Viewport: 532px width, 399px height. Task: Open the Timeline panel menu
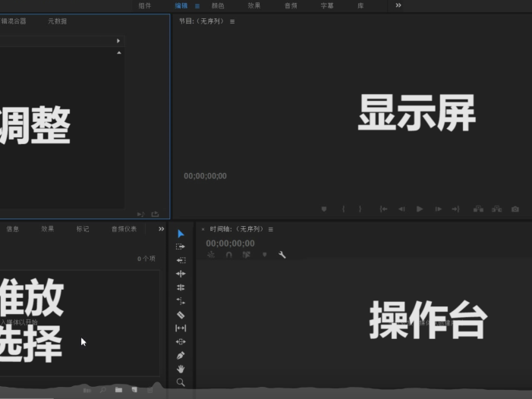click(x=271, y=230)
